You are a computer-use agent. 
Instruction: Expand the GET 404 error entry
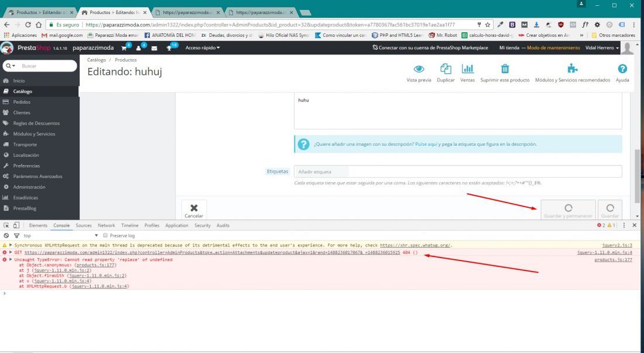pyautogui.click(x=11, y=252)
